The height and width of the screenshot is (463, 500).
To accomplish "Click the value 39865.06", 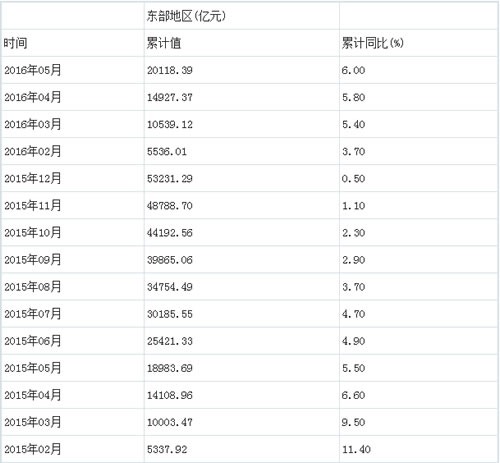I will [170, 260].
